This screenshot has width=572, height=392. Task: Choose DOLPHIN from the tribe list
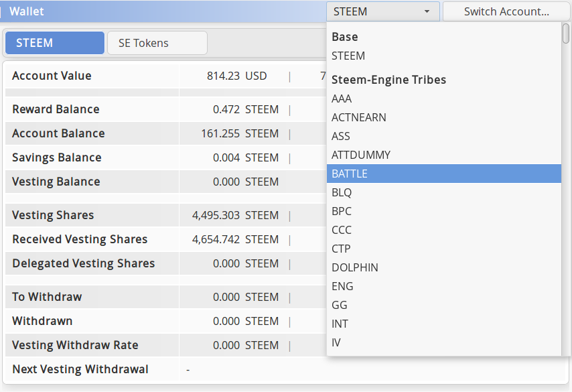pos(443,267)
